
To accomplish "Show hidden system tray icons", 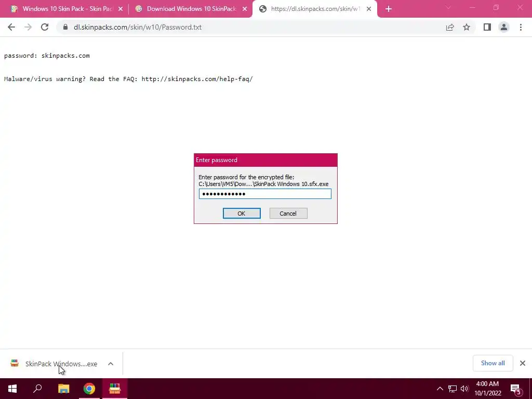I will [x=440, y=389].
